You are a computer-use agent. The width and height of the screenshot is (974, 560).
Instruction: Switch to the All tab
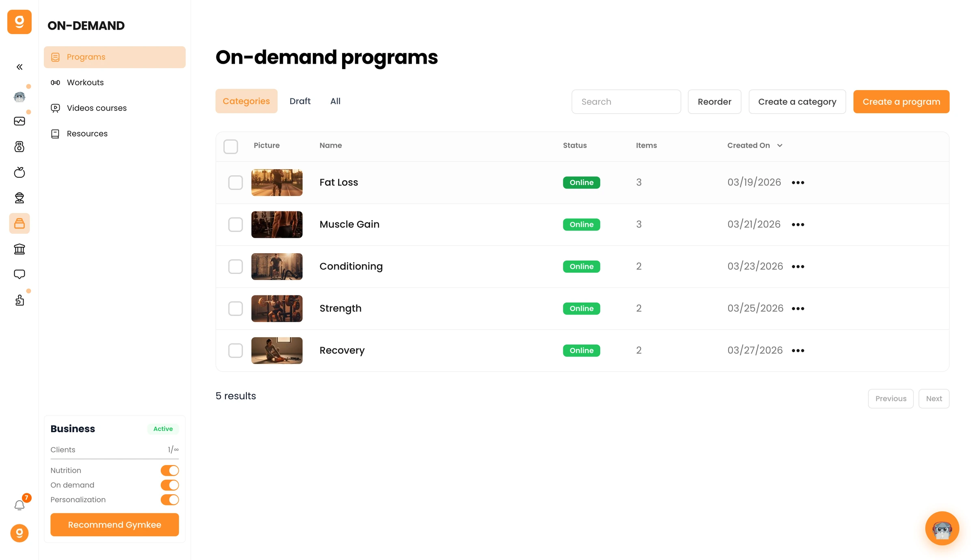tap(335, 101)
